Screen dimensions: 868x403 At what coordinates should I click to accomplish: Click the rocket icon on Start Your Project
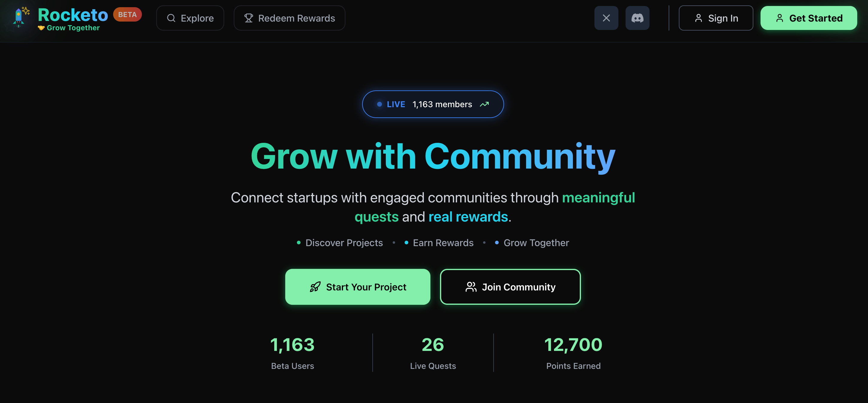pyautogui.click(x=315, y=287)
